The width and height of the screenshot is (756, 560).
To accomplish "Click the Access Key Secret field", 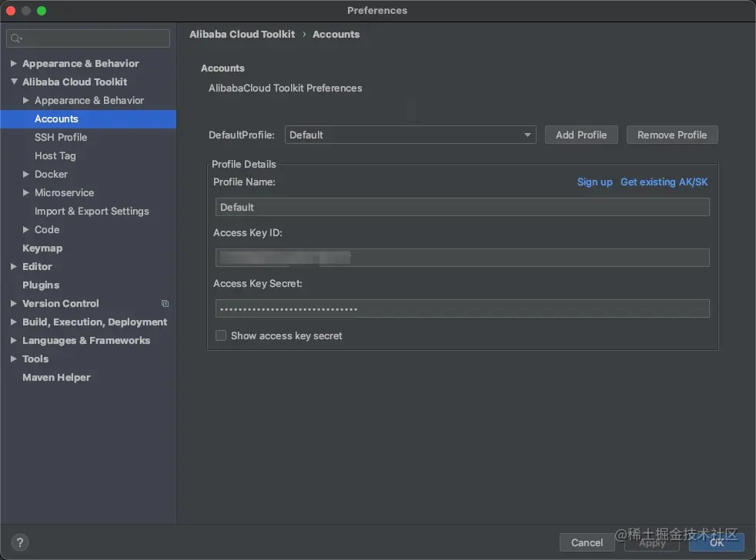I will click(x=463, y=308).
